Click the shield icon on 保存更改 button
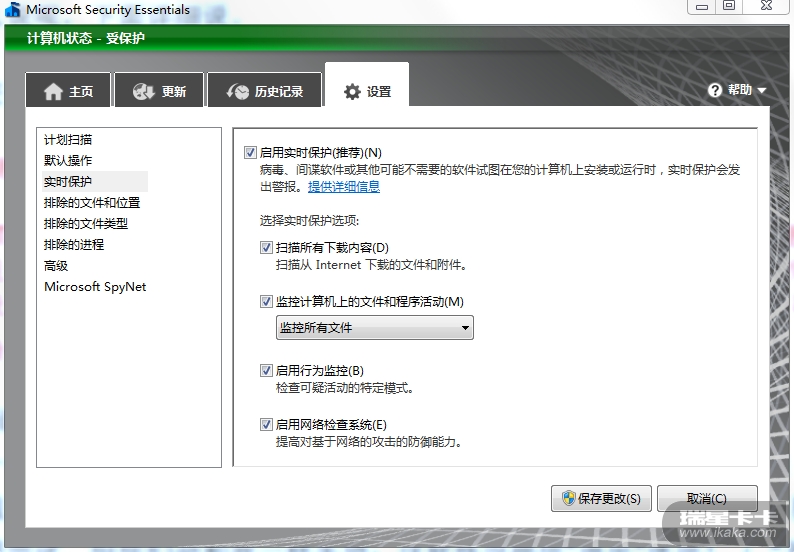The width and height of the screenshot is (794, 552). pyautogui.click(x=568, y=498)
